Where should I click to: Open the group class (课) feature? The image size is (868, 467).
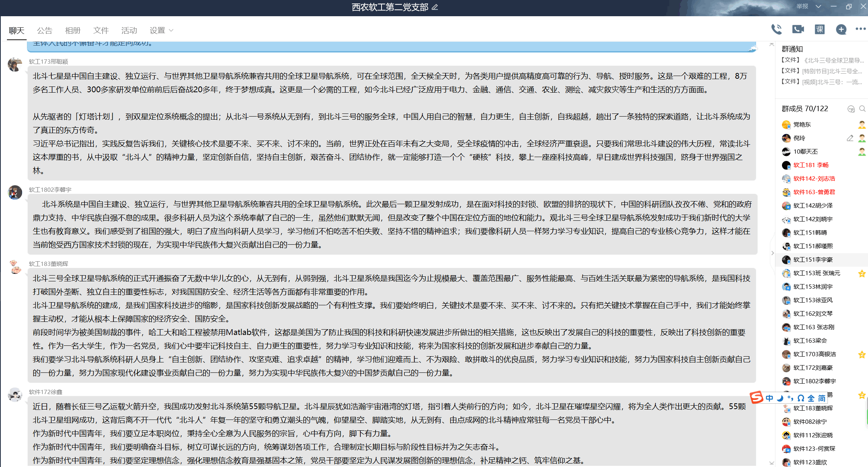819,29
